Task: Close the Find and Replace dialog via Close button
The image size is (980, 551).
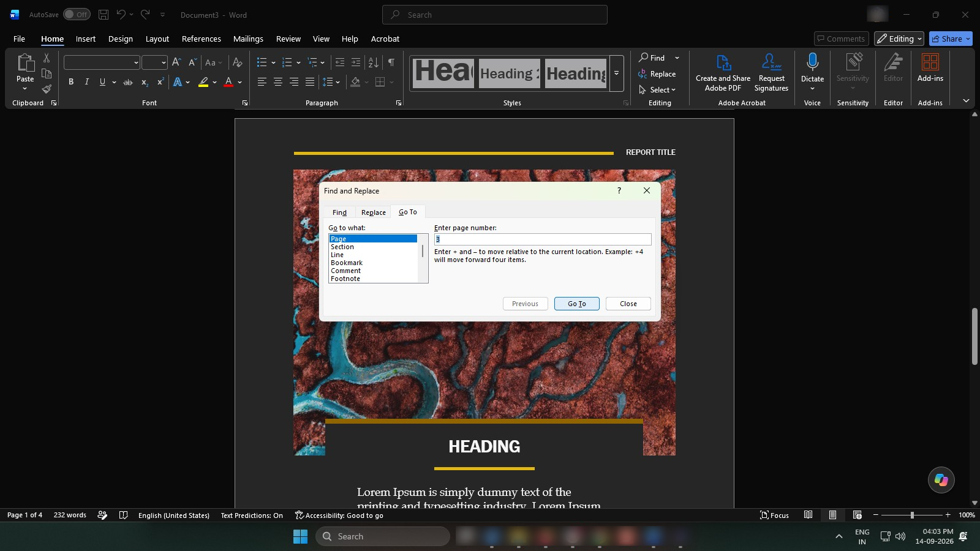Action: point(628,304)
